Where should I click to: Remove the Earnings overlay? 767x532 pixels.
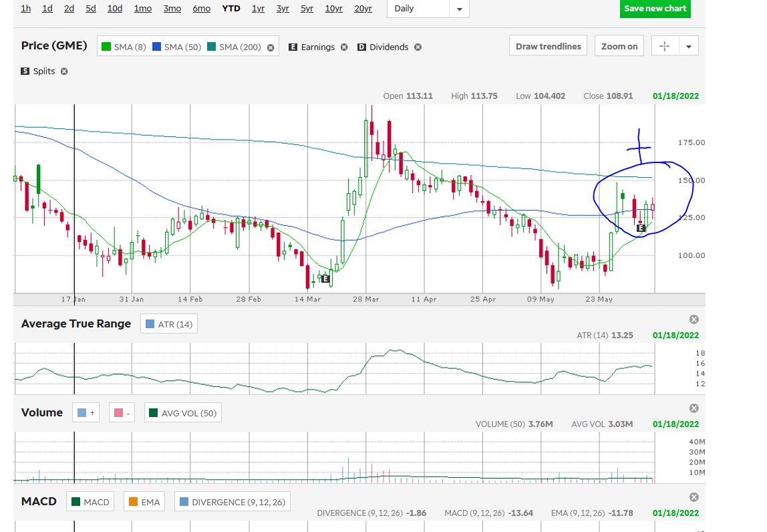click(x=344, y=47)
